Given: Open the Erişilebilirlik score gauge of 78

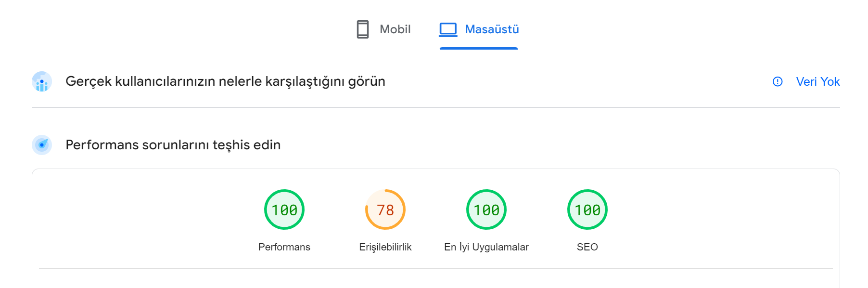Looking at the screenshot, I should click(x=385, y=209).
